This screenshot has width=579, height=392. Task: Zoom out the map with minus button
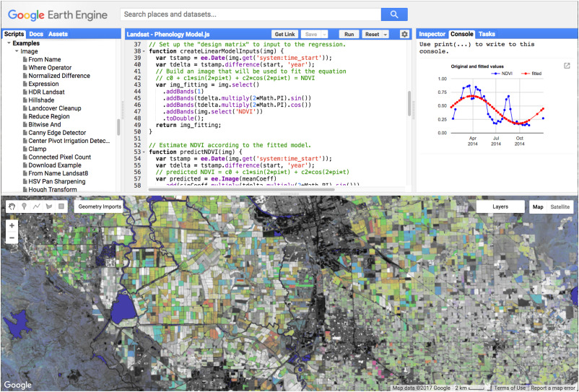12,238
